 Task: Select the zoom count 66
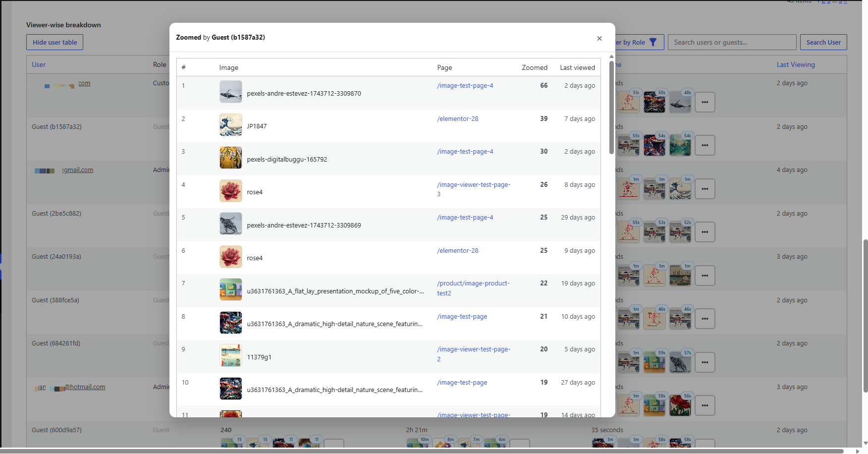tap(544, 86)
